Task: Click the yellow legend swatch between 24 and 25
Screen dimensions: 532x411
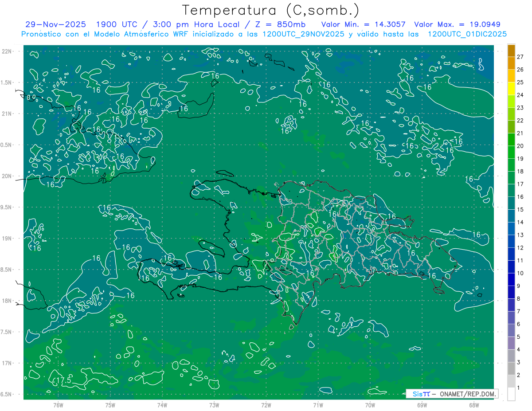Action: (511, 88)
